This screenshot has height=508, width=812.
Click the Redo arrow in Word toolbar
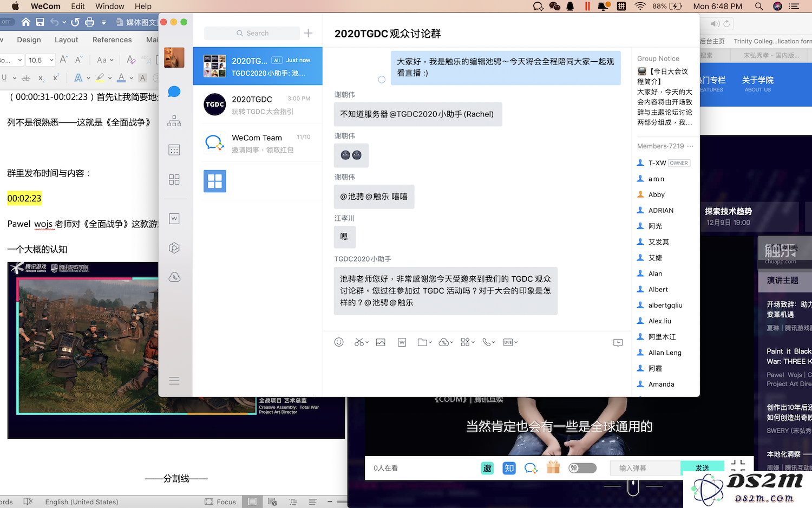click(x=75, y=22)
